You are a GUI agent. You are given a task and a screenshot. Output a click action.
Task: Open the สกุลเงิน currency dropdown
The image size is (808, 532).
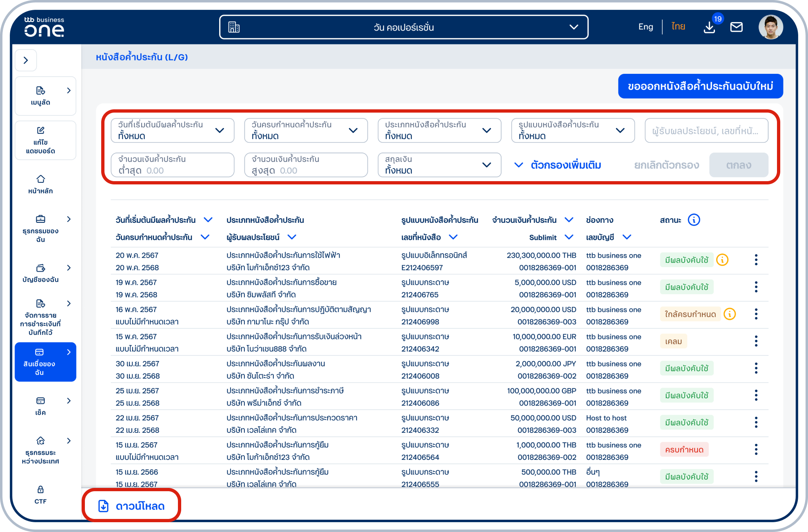pos(439,165)
